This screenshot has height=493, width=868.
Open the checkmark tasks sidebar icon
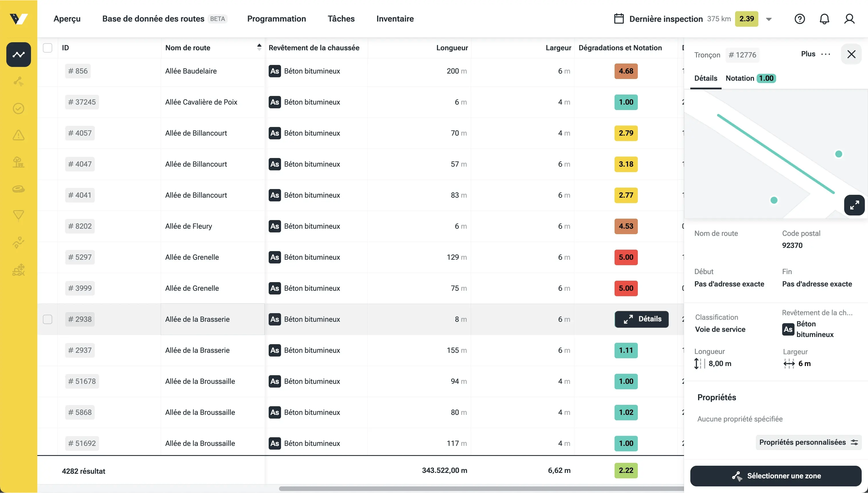[x=19, y=108]
